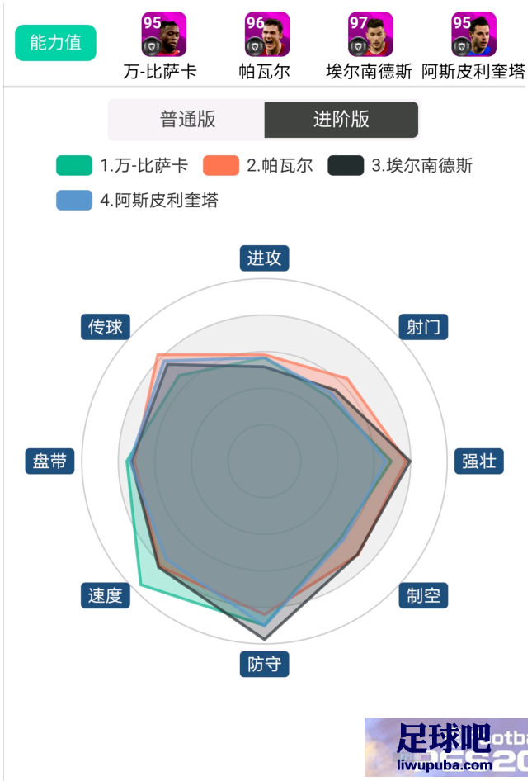Open 阿斯皮利奎塔 player card rated 95

(473, 35)
